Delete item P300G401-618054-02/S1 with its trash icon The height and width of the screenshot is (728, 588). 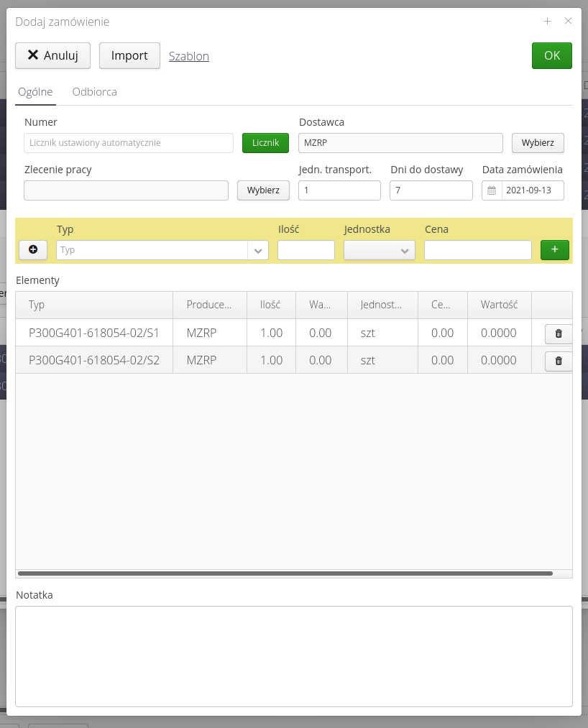[559, 333]
